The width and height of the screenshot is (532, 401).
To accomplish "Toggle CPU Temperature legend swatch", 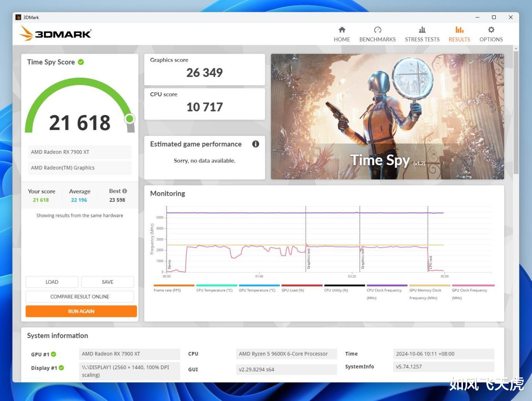I will coord(216,286).
